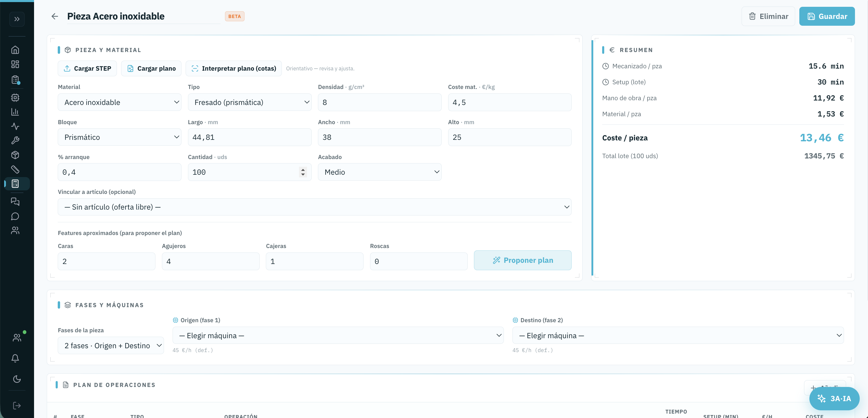Click the Guardar button
Screen dimensions: 868x418
[x=827, y=16]
